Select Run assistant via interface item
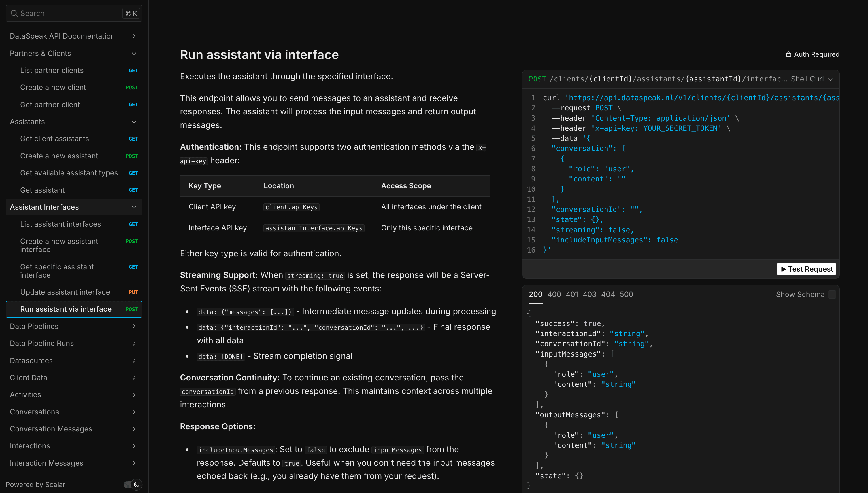 pyautogui.click(x=74, y=309)
